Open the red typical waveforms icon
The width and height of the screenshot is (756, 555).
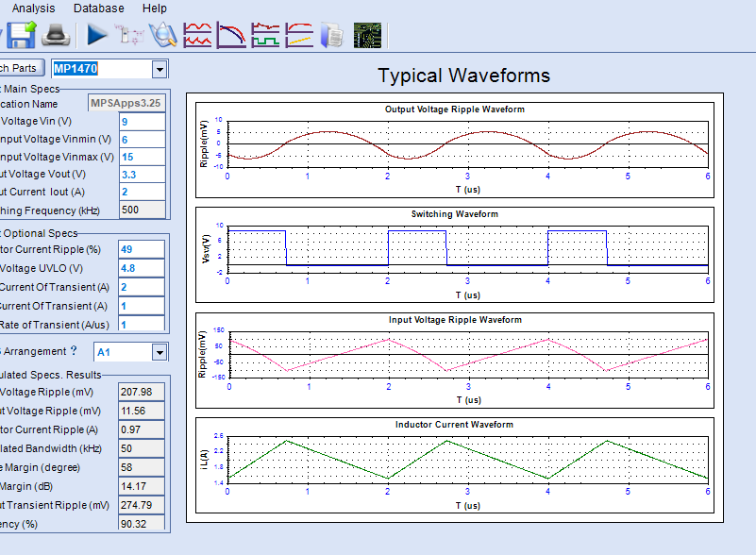(197, 36)
